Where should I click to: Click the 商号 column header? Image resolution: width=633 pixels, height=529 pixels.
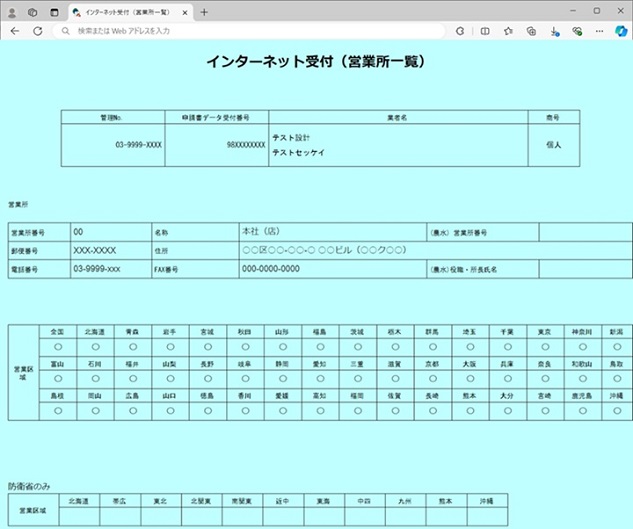(553, 118)
